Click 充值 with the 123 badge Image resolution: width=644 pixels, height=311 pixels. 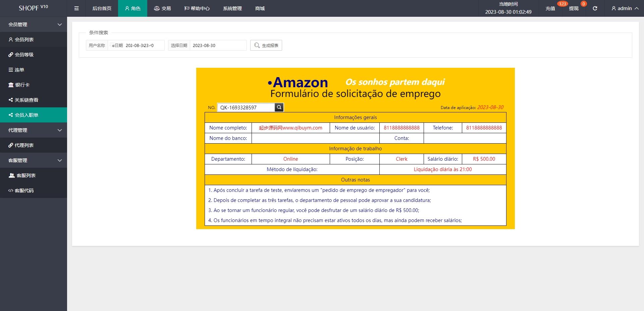click(550, 8)
